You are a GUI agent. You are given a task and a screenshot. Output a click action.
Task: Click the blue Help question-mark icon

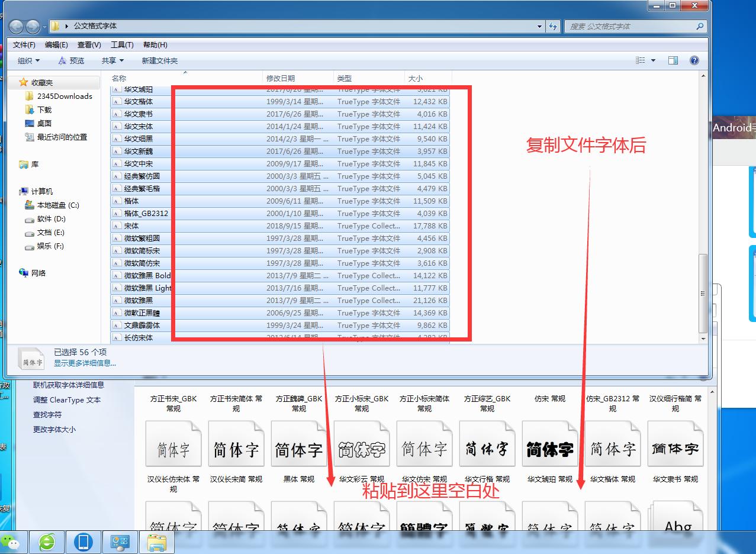pyautogui.click(x=694, y=60)
